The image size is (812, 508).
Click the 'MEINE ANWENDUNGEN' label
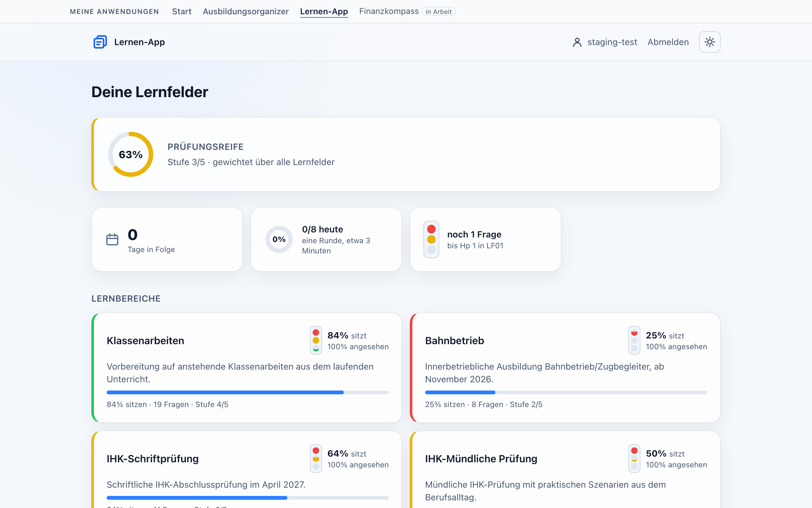point(115,12)
